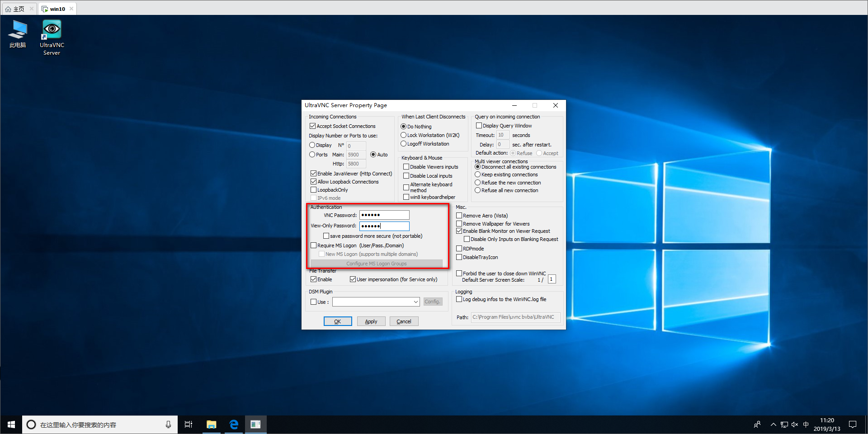868x434 pixels.
Task: Toggle Accept Socket Connections checkbox
Action: [x=312, y=126]
